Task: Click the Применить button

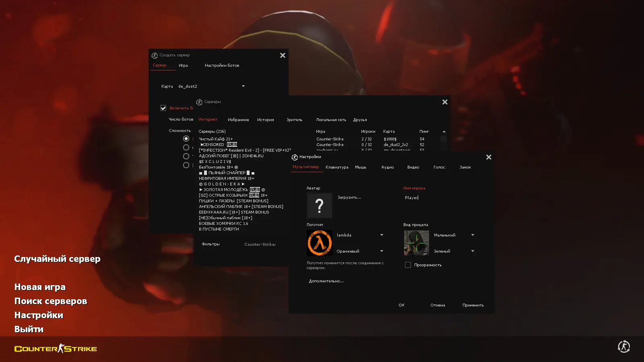Action: pyautogui.click(x=473, y=305)
